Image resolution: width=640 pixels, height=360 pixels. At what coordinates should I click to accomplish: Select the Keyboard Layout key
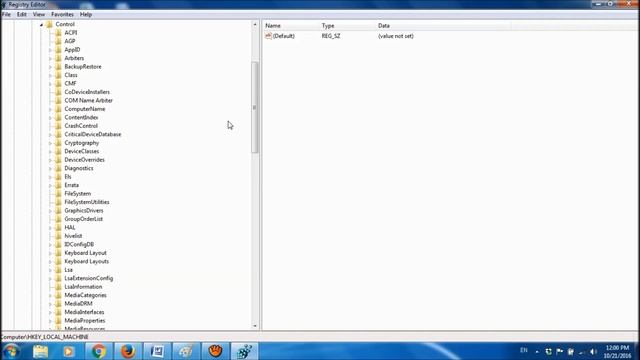[85, 253]
